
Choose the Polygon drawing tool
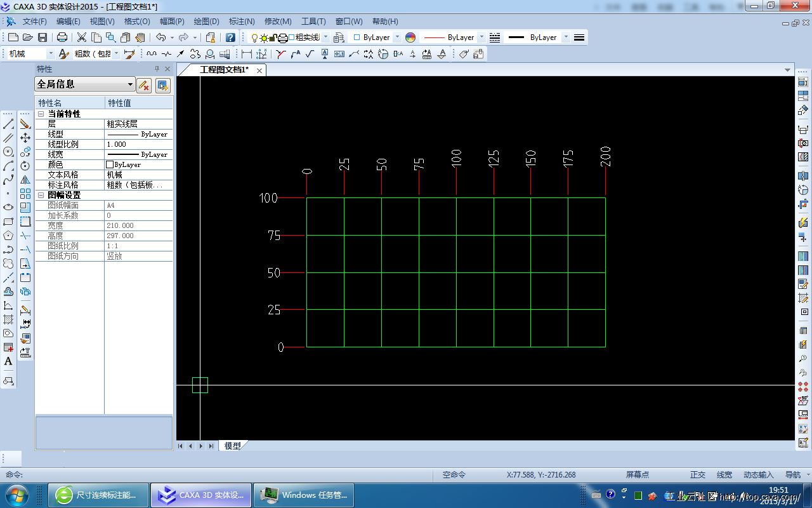8,236
